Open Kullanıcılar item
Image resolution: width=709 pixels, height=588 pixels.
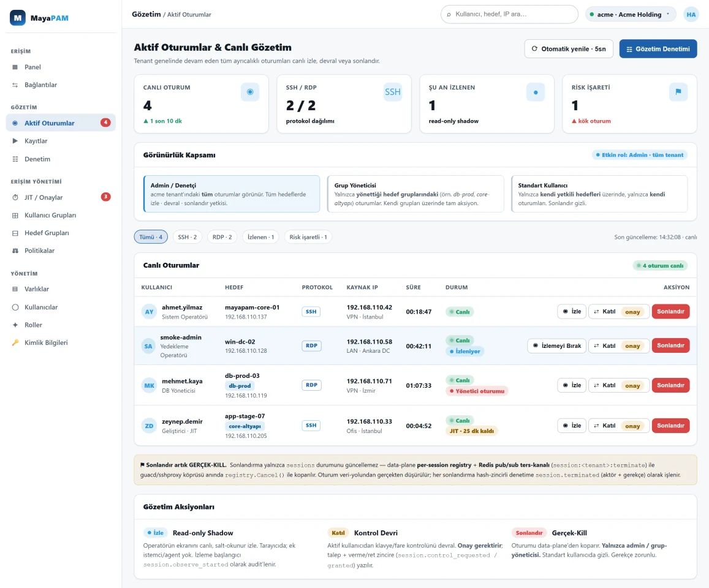click(61, 307)
